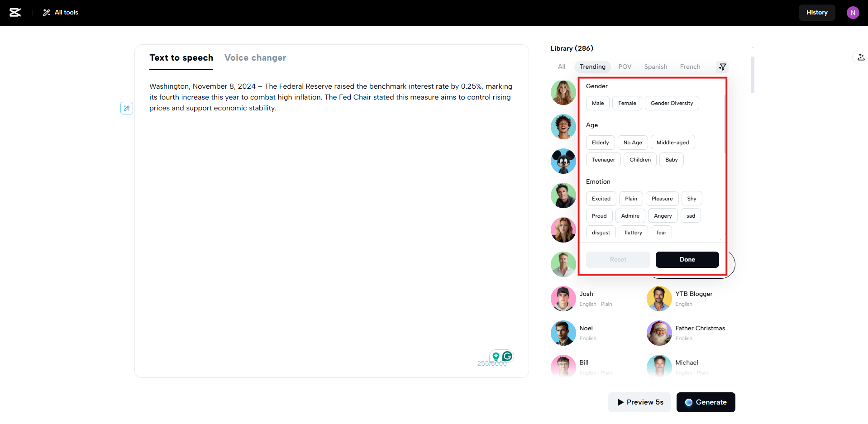Image resolution: width=868 pixels, height=424 pixels.
Task: Confirm filters with the Done button
Action: tap(687, 260)
